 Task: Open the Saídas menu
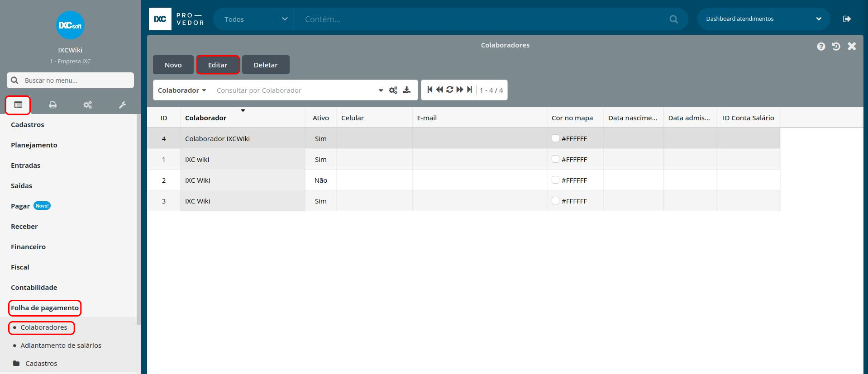tap(21, 186)
